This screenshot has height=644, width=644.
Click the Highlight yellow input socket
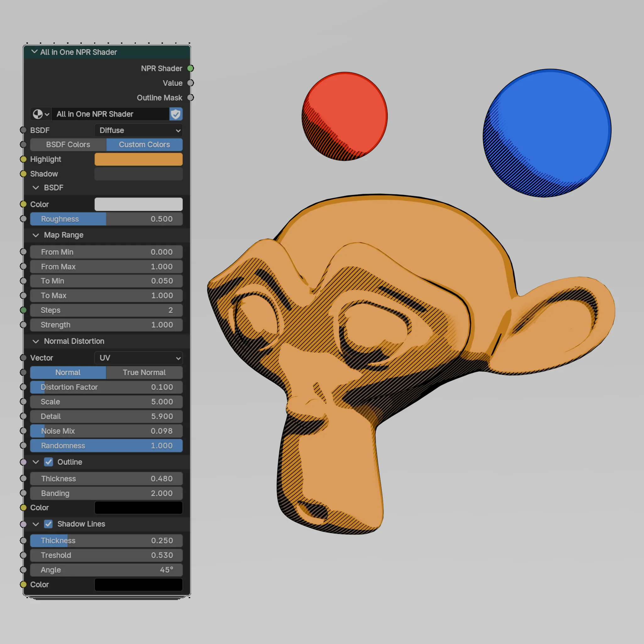[23, 159]
